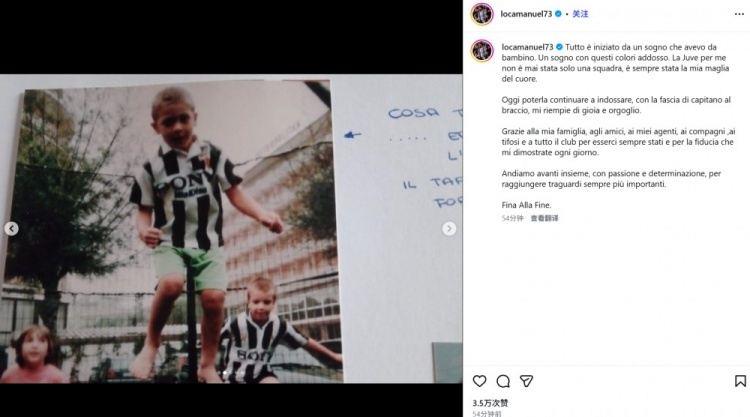Like the post with the heart icon
750x417 pixels.
point(480,381)
